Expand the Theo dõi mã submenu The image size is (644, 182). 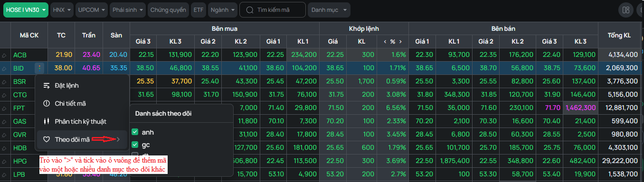[x=82, y=139]
